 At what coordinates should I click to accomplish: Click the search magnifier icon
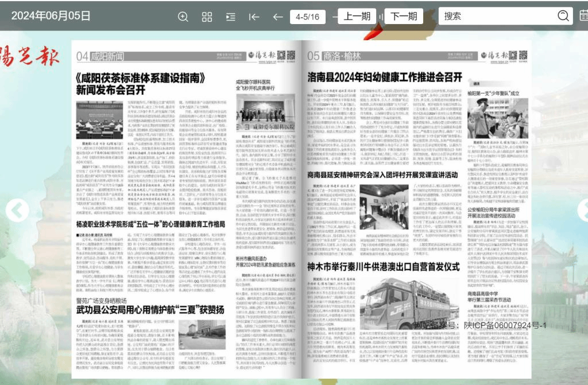tap(563, 16)
